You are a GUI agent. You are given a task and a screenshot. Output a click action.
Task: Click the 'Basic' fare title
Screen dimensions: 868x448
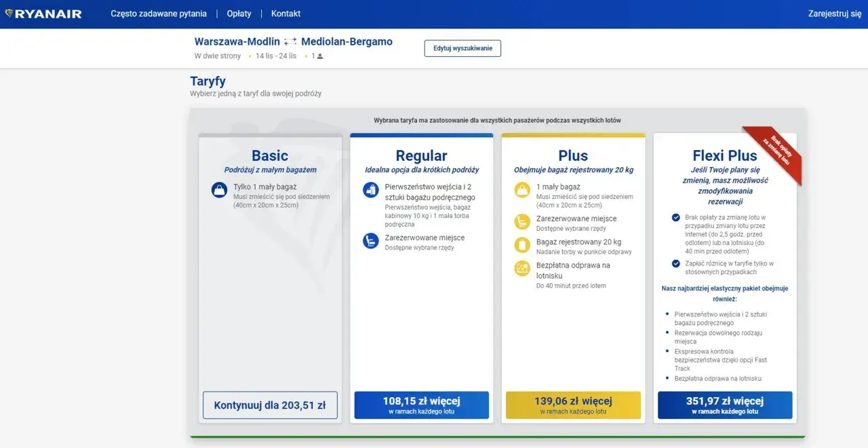270,155
